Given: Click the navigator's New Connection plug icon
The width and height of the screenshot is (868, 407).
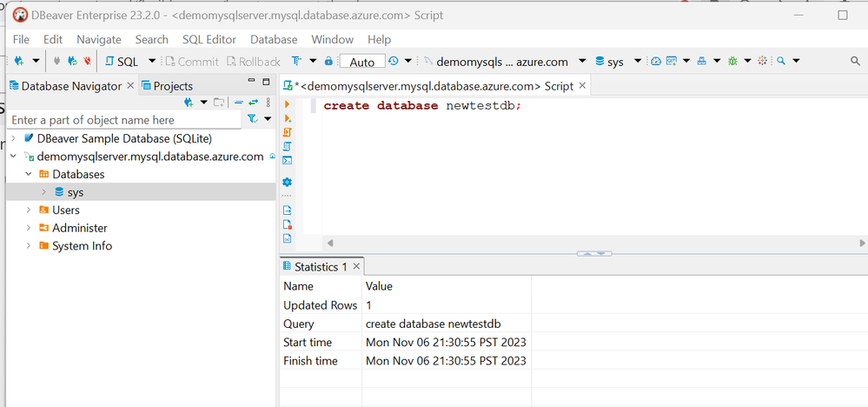Looking at the screenshot, I should tap(189, 103).
